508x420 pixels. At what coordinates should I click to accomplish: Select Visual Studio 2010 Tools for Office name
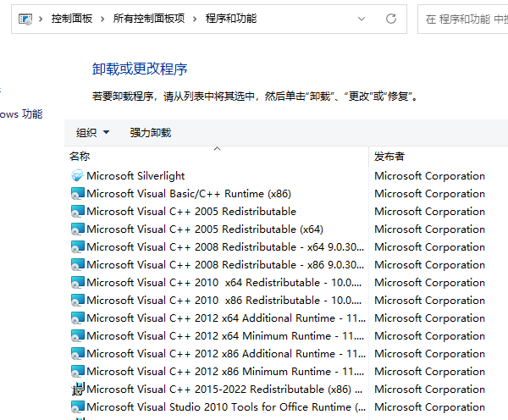(226, 407)
